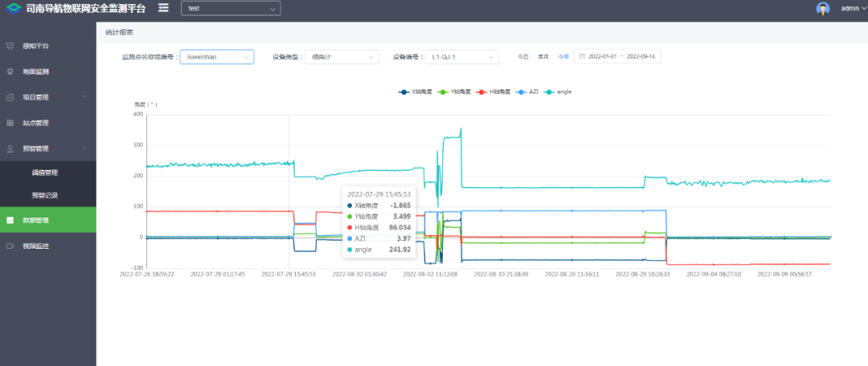Open the test project dropdown in the header
The height and width of the screenshot is (366, 868).
point(231,8)
